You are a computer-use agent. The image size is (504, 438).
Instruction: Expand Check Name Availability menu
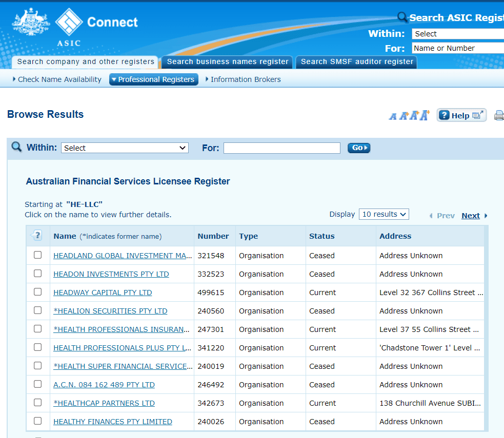pos(57,79)
